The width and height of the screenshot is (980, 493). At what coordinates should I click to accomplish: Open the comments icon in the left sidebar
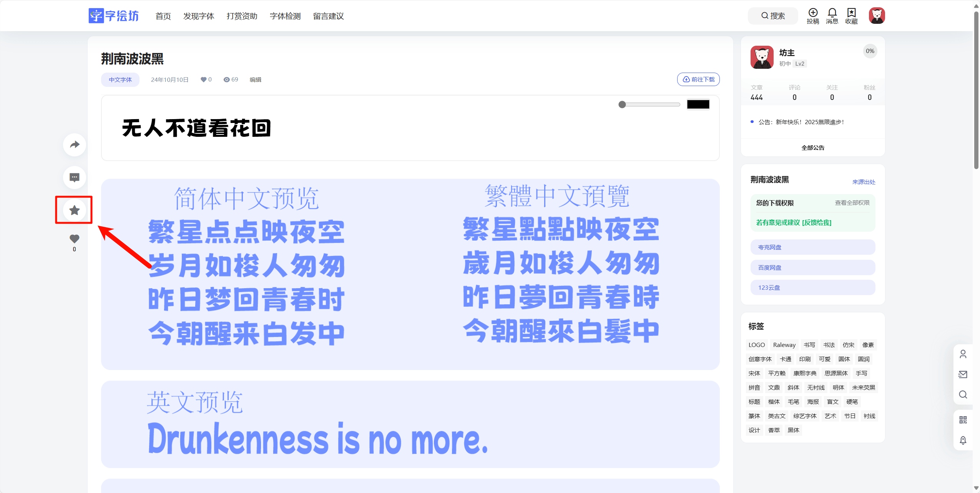click(x=74, y=178)
